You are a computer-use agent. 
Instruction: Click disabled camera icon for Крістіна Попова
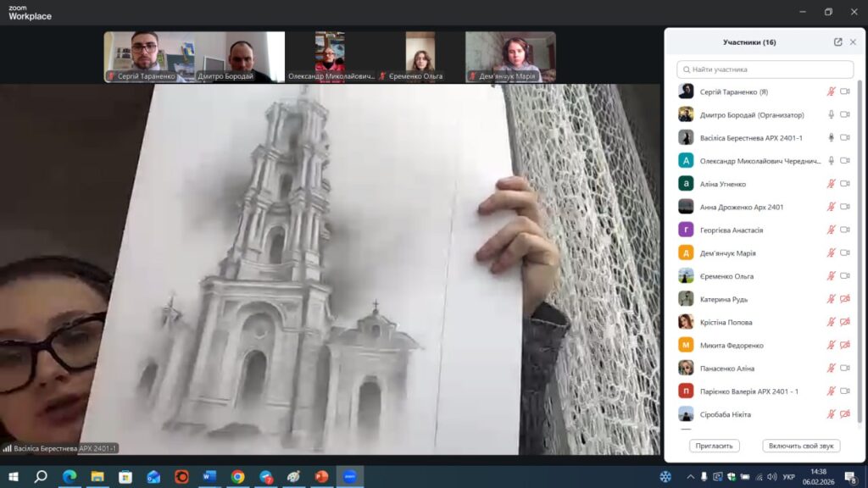click(845, 322)
